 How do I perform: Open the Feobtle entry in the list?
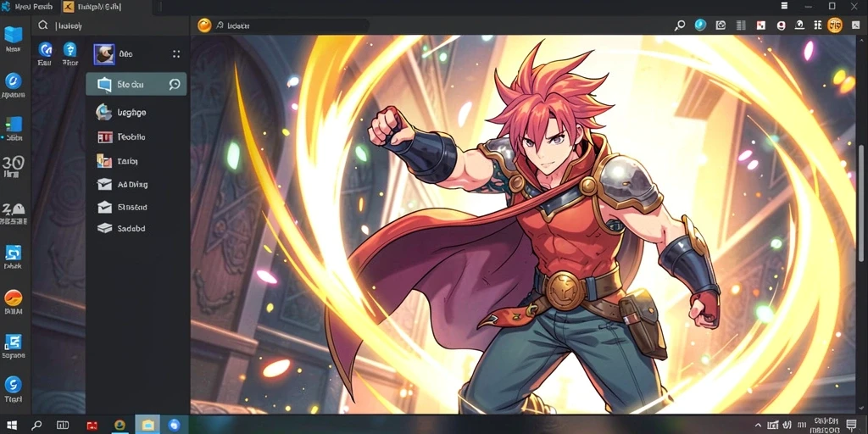tap(136, 136)
